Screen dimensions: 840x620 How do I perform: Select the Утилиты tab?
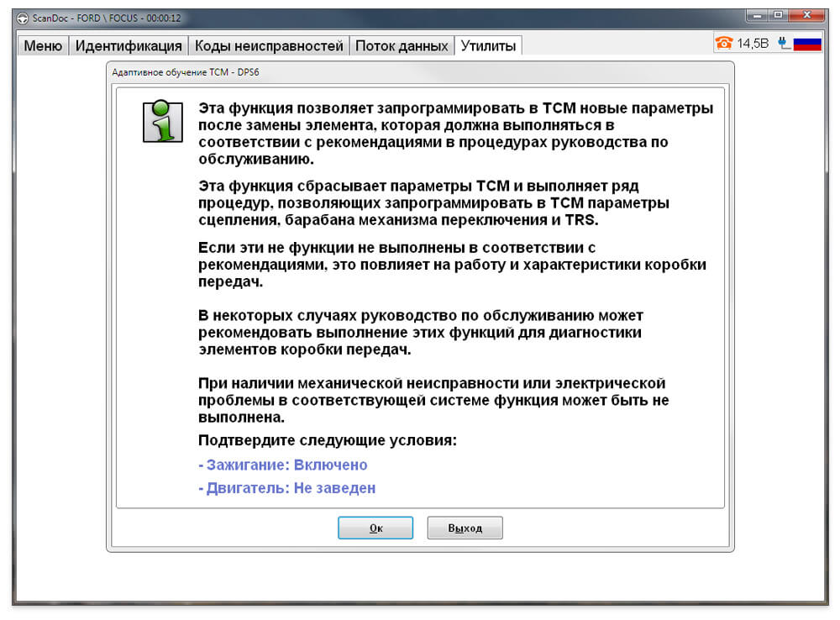tap(488, 45)
